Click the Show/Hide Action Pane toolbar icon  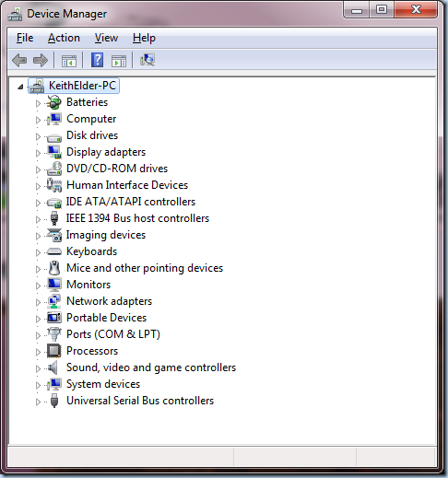click(x=119, y=61)
